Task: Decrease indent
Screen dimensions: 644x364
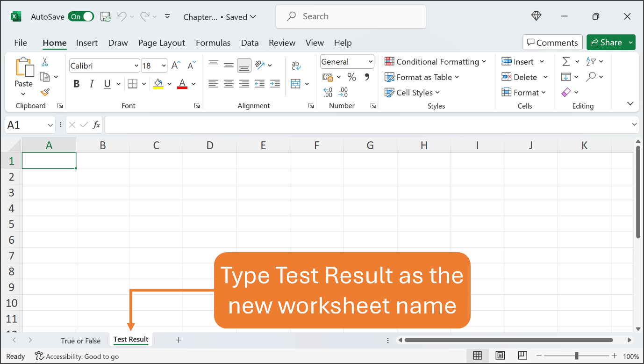Action: (x=260, y=84)
